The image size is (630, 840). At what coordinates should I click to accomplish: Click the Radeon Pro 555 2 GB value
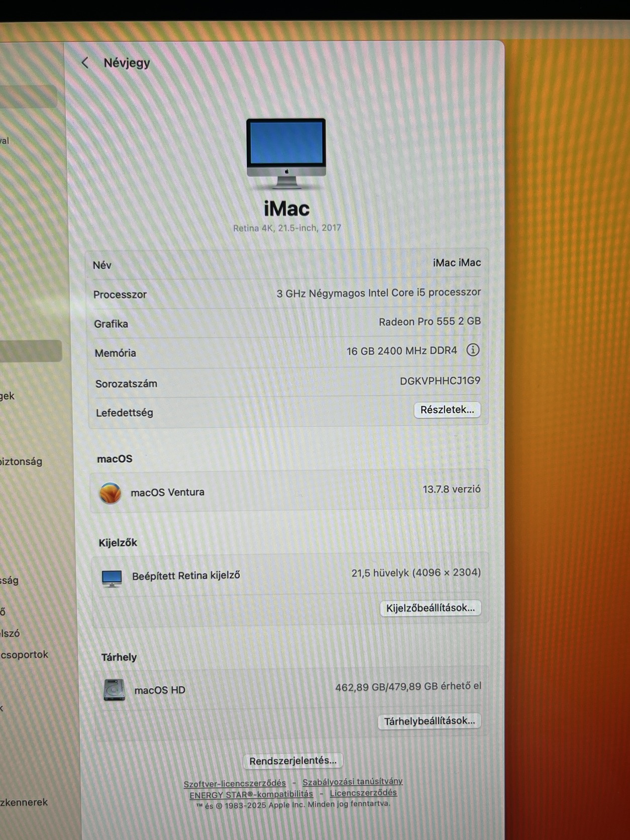[x=430, y=321]
